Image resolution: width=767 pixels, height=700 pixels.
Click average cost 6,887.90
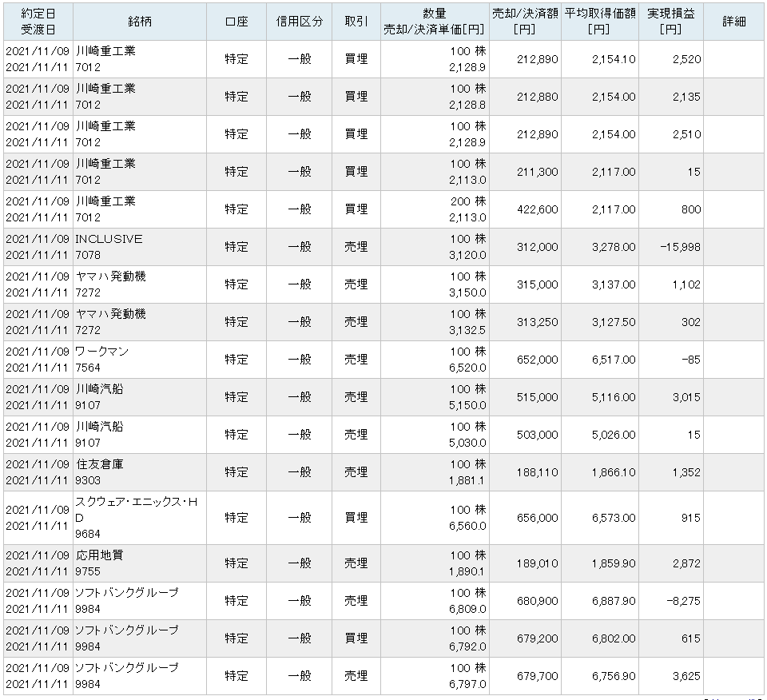point(614,601)
